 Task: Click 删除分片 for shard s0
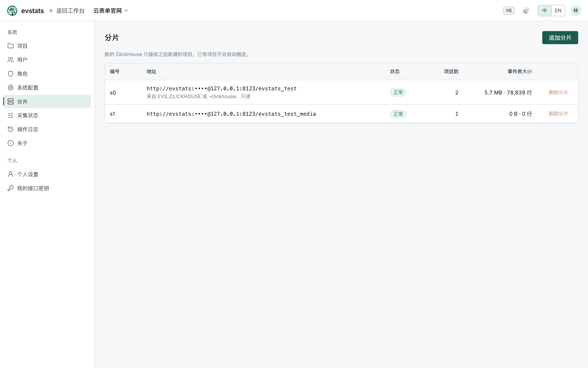coord(558,92)
